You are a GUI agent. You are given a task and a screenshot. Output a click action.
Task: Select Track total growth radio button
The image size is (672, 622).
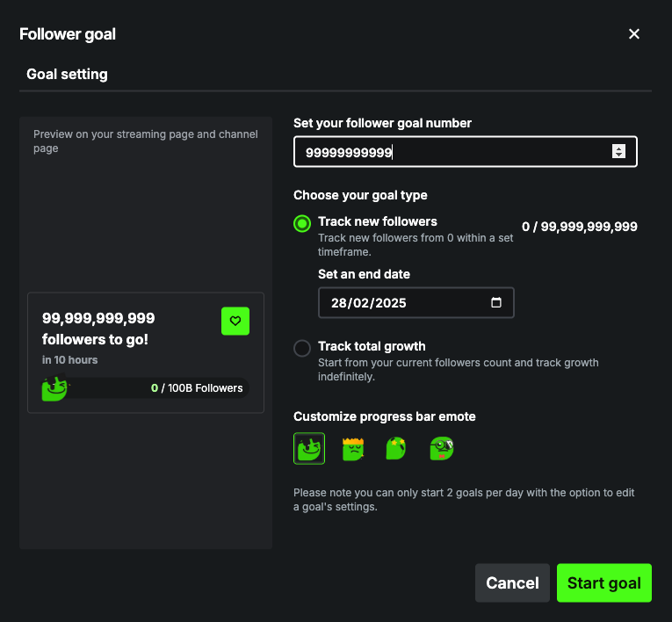pyautogui.click(x=302, y=348)
